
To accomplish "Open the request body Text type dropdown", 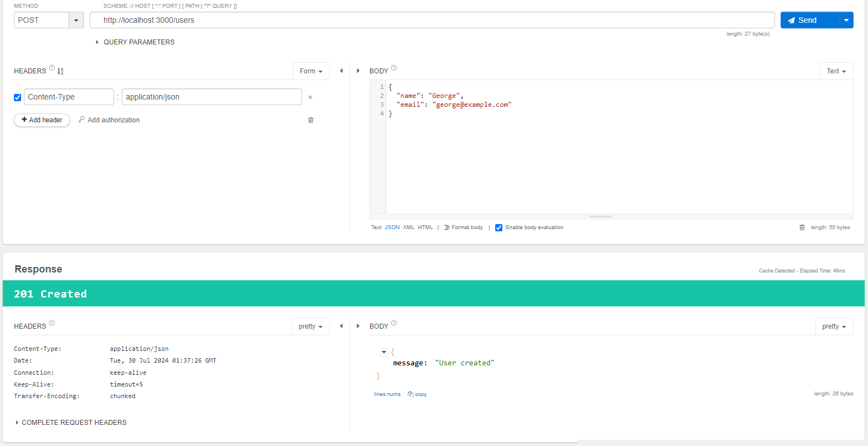I will point(836,71).
